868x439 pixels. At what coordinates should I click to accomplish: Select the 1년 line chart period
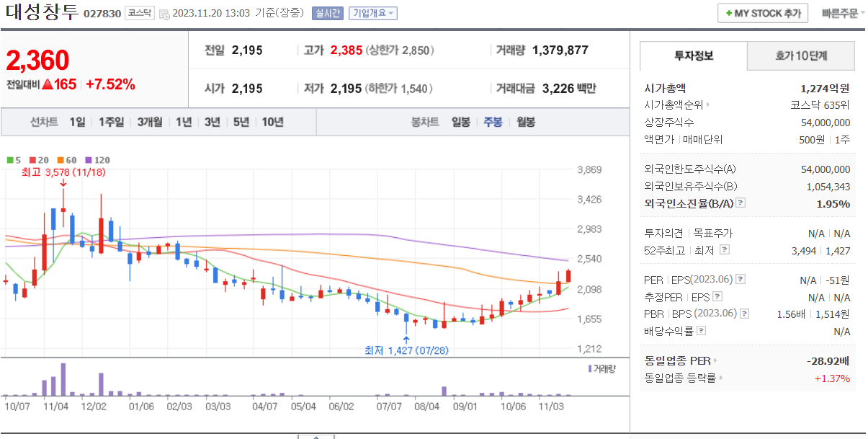(184, 122)
